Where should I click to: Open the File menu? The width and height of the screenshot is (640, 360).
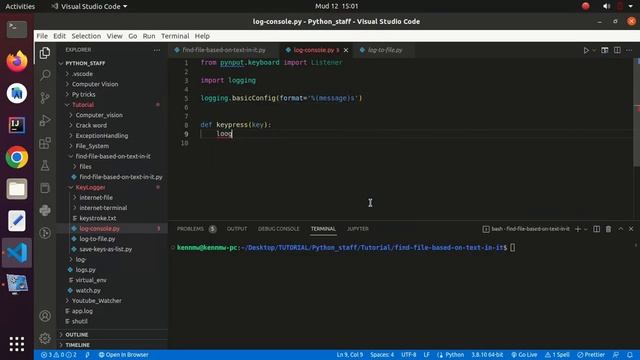click(x=42, y=36)
